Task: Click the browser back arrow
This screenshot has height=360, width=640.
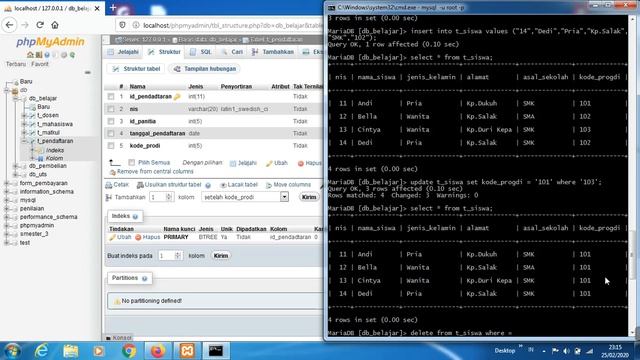Action: coord(9,25)
